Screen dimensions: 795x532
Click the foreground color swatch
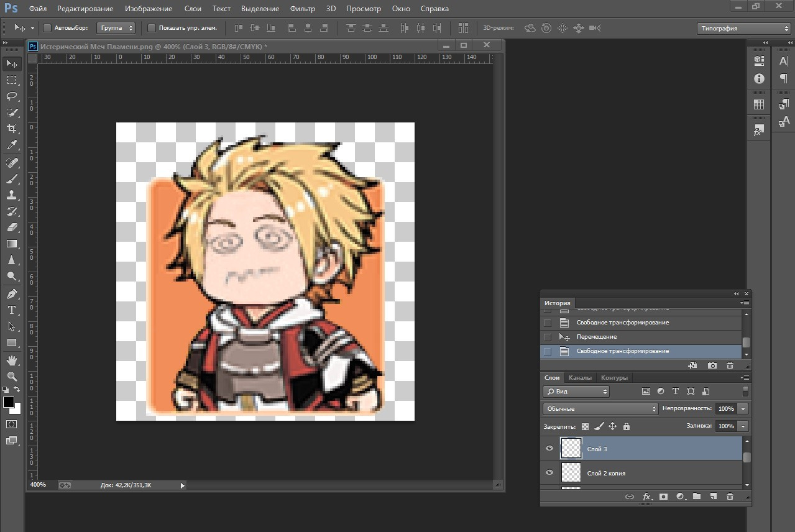coord(9,403)
